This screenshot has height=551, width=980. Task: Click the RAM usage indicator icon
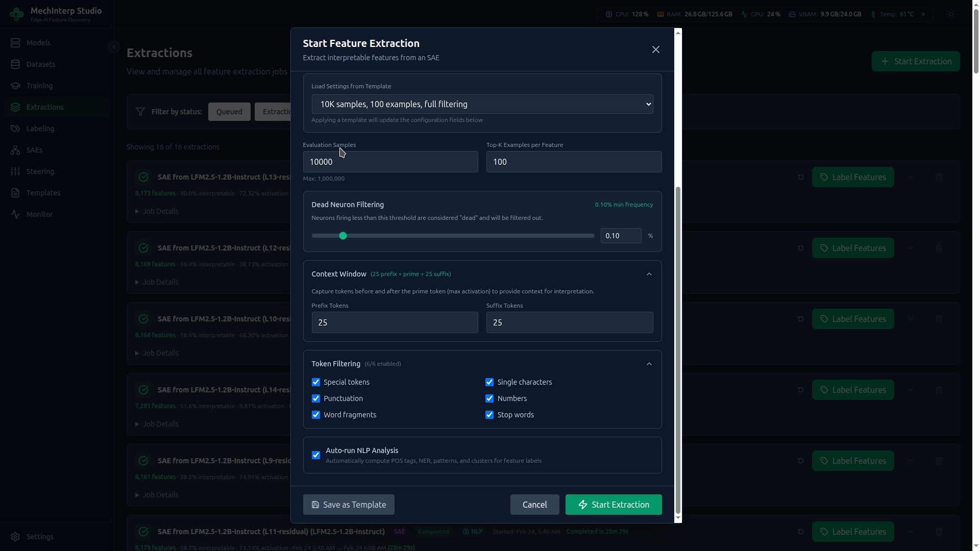click(x=660, y=14)
